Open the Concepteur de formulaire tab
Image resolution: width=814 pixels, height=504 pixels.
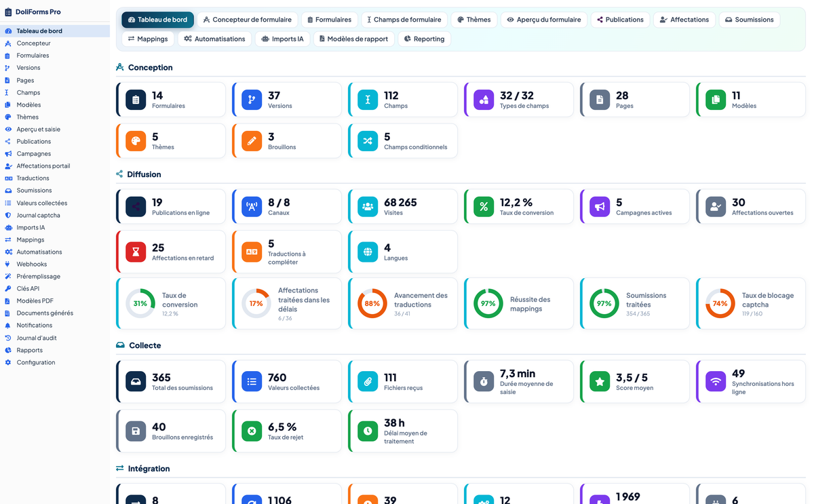point(247,20)
